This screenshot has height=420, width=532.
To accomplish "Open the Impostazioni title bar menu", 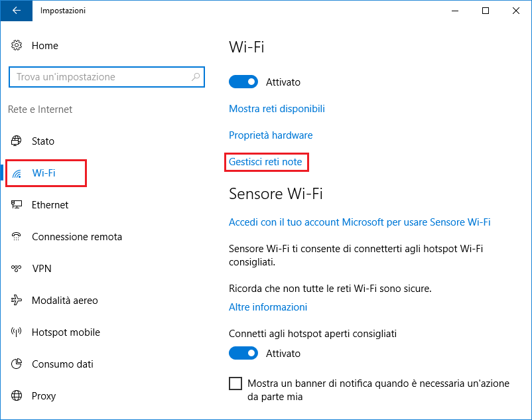I will (x=63, y=11).
